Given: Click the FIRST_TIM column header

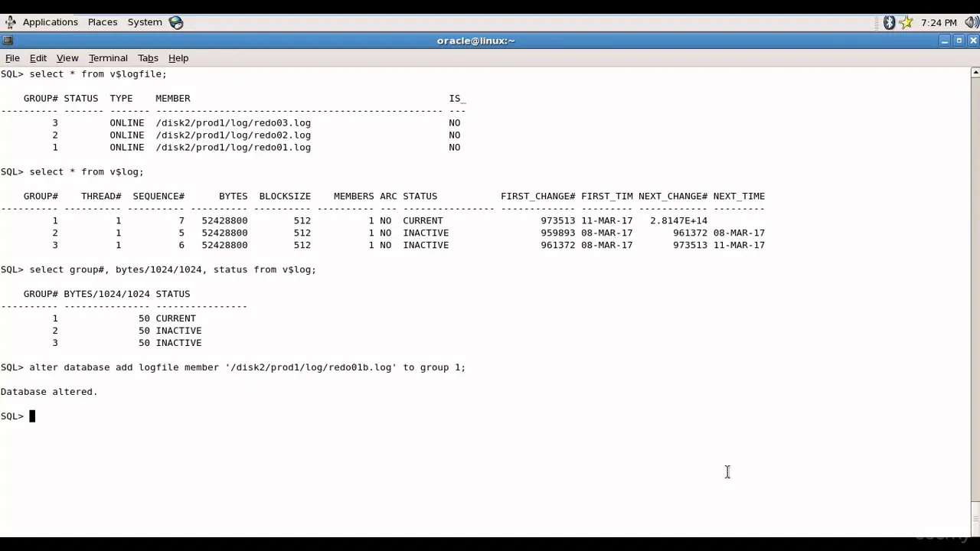Looking at the screenshot, I should click(607, 196).
